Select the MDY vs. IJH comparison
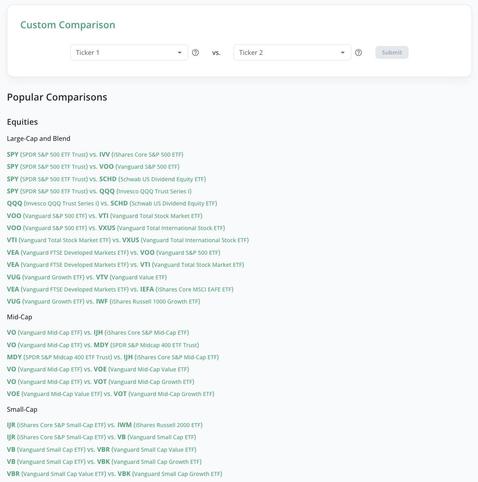The width and height of the screenshot is (478, 482). [x=113, y=357]
